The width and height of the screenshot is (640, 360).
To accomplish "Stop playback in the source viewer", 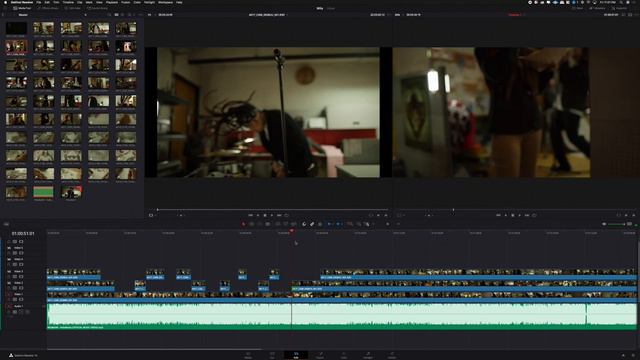I will [x=265, y=215].
